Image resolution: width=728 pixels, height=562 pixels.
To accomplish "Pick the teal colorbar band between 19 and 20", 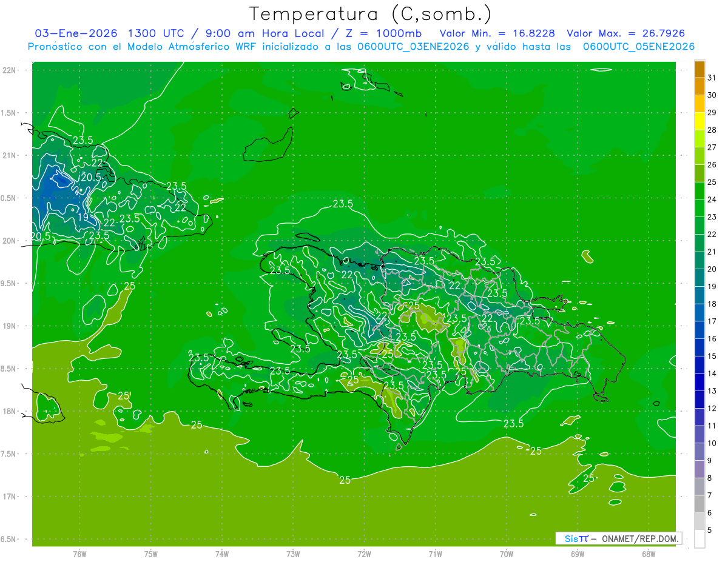I will [x=699, y=278].
